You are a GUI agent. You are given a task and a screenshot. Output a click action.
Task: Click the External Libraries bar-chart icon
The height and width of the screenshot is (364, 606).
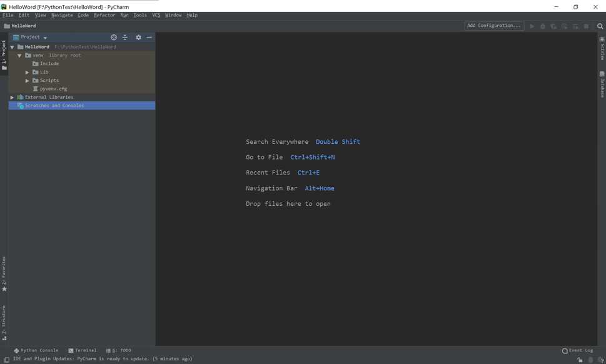[x=21, y=97]
